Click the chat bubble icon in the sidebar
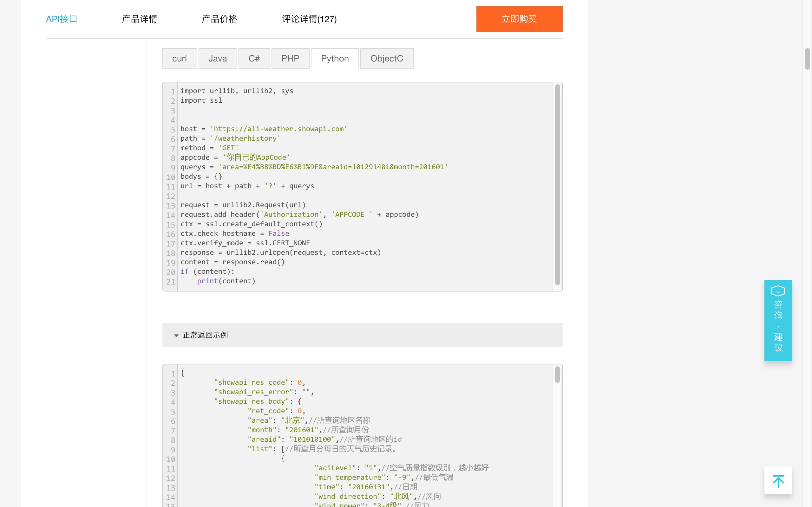 [778, 291]
